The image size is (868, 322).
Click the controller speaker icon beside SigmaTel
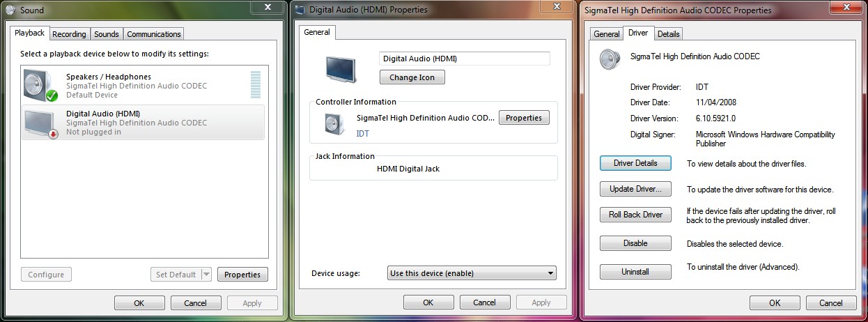pos(334,123)
